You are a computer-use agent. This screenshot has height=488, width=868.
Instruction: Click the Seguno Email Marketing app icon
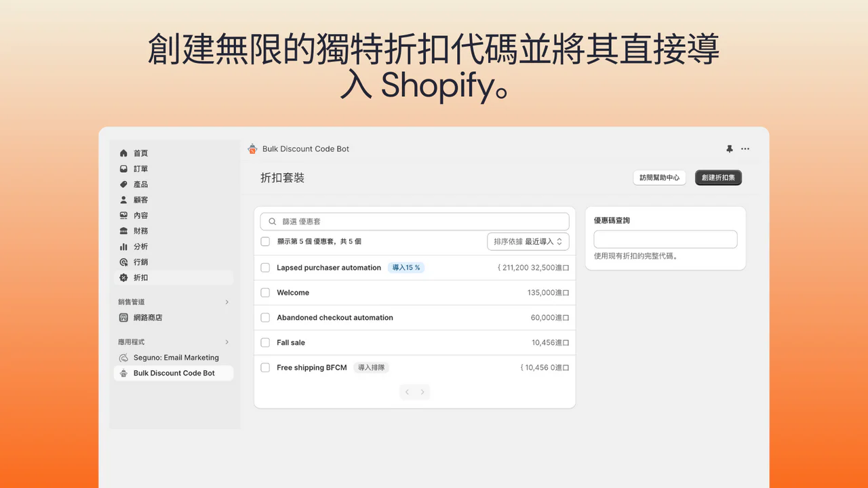coord(123,358)
